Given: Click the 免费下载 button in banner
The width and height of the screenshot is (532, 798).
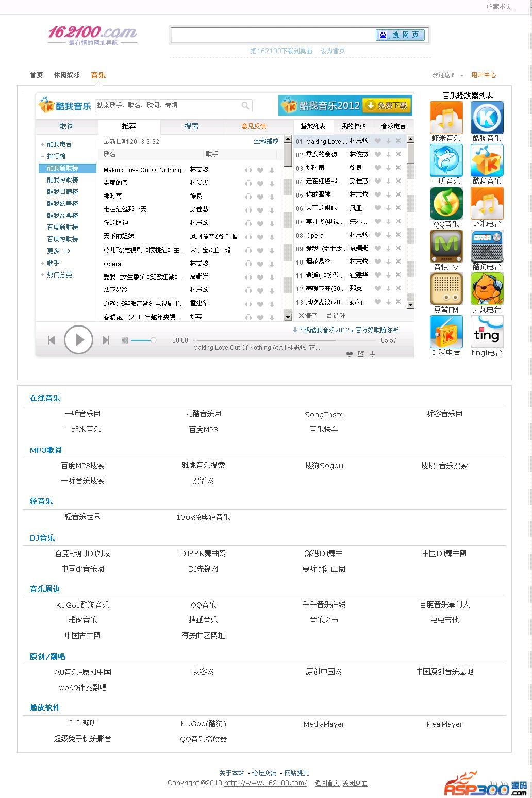Looking at the screenshot, I should click(x=387, y=105).
